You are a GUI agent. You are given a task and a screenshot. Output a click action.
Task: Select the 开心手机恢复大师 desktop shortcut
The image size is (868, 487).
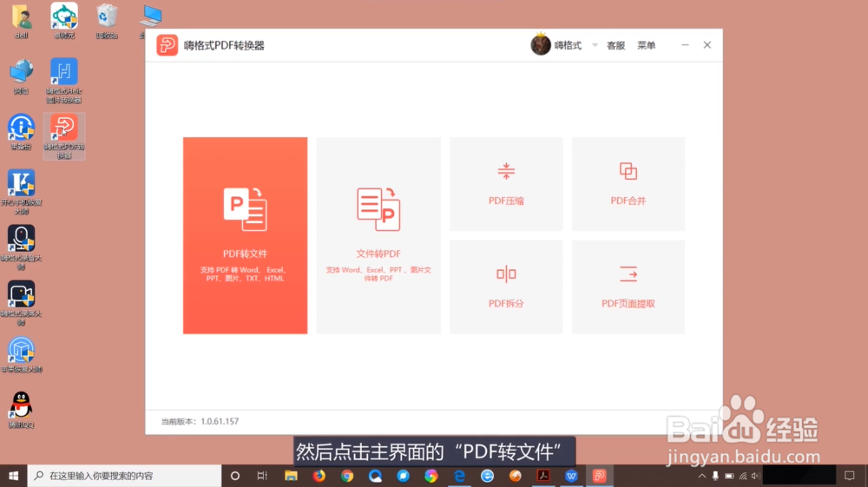click(x=21, y=192)
